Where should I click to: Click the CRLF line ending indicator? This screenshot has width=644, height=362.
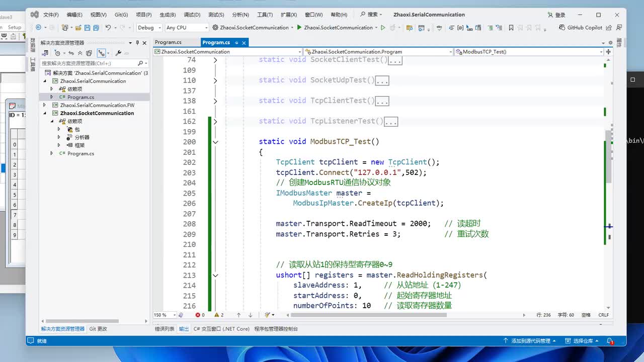point(603,315)
